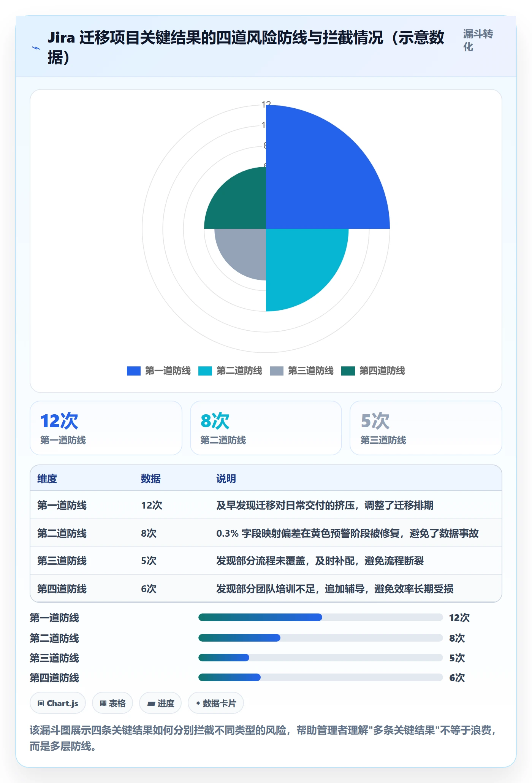
Task: Click the footer description paragraph
Action: (x=263, y=738)
